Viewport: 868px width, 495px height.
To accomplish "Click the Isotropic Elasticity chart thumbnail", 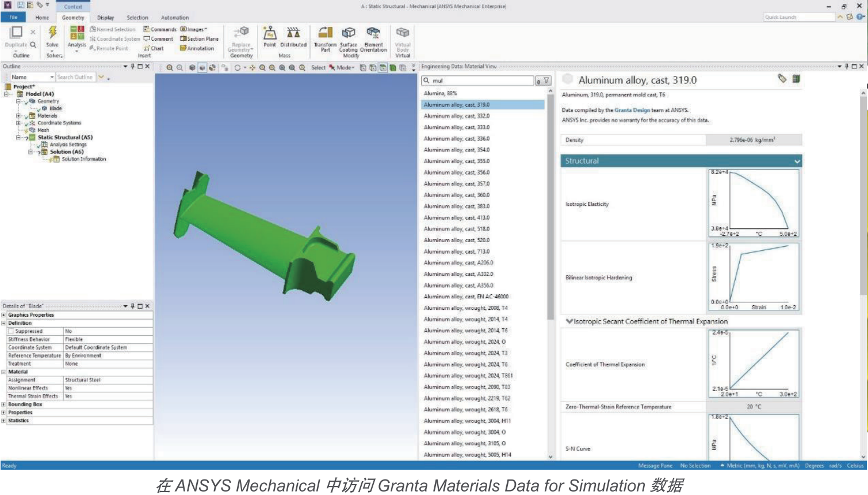I will click(x=753, y=204).
